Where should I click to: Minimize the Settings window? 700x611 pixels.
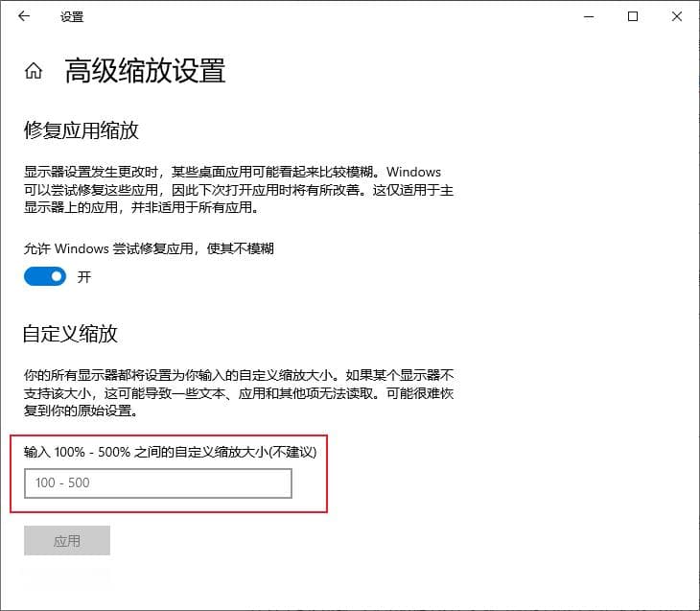point(589,17)
